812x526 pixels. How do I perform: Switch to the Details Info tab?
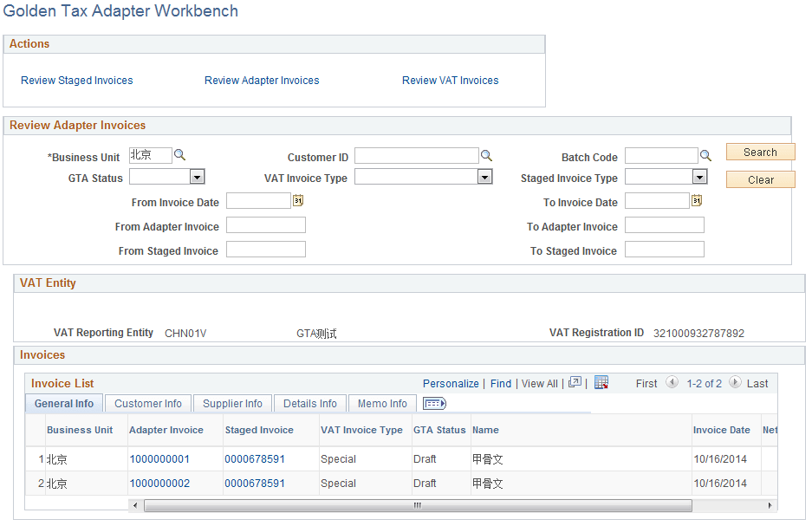pos(309,403)
